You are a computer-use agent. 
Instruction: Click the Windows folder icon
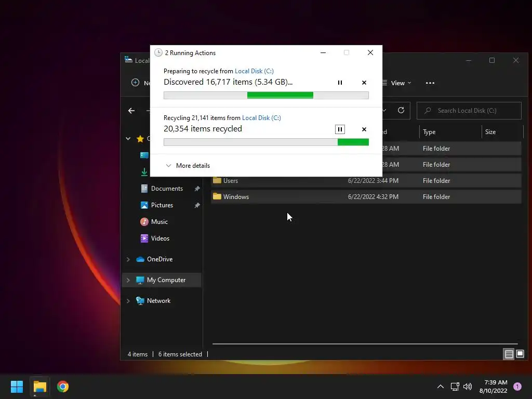(x=217, y=196)
